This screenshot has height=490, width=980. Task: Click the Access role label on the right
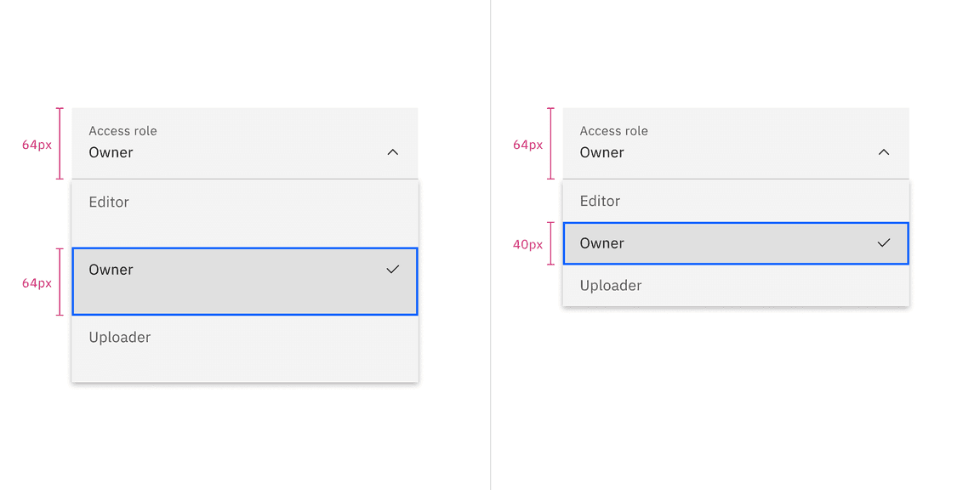click(613, 130)
